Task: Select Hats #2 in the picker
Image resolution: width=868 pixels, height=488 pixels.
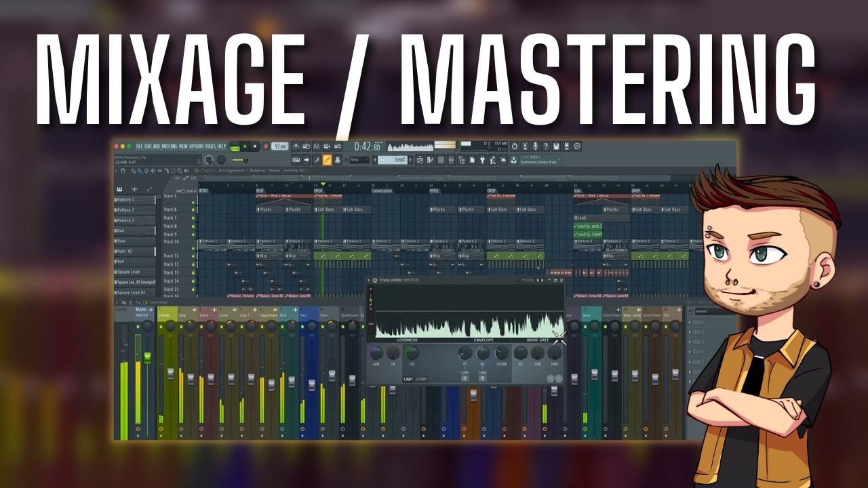Action: (135, 251)
